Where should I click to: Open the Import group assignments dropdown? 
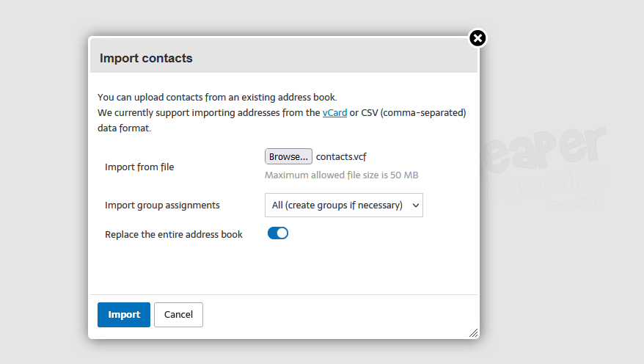point(344,205)
